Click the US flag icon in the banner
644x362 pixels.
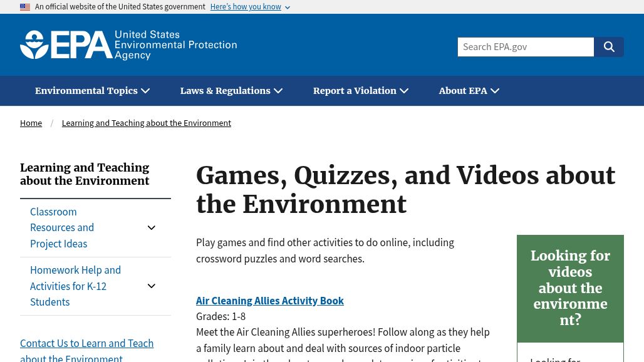(25, 6)
